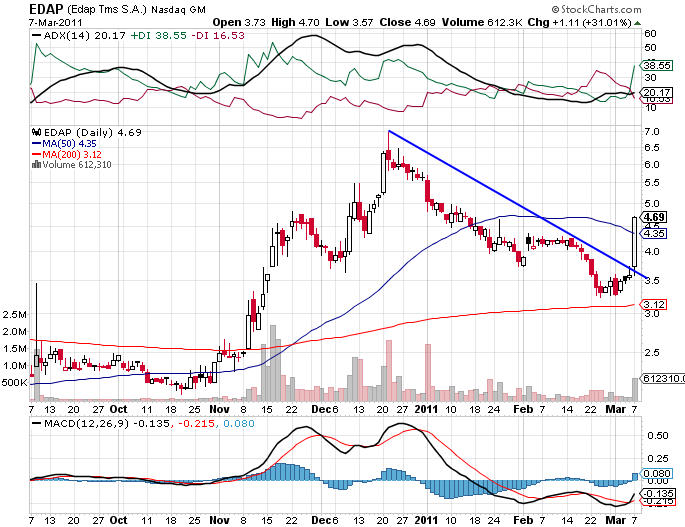This screenshot has width=685, height=527.
Task: Click the Volume 612,310 legend text
Action: 77,165
